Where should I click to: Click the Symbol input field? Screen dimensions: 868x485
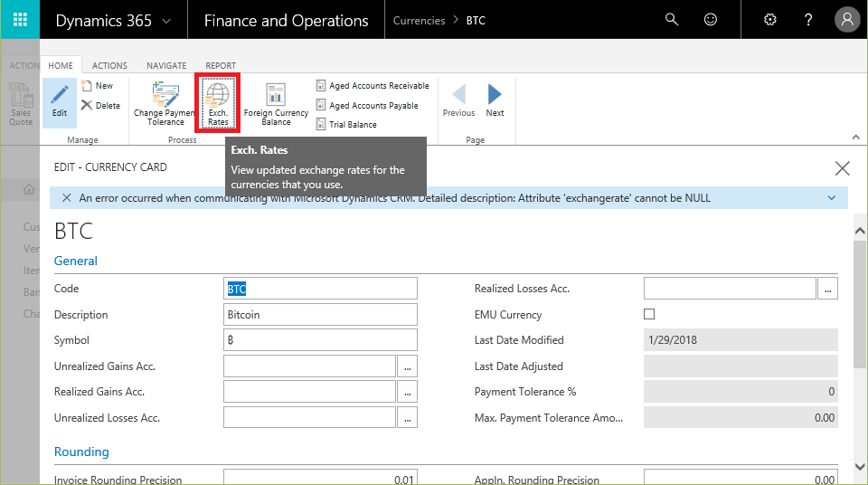click(x=320, y=340)
